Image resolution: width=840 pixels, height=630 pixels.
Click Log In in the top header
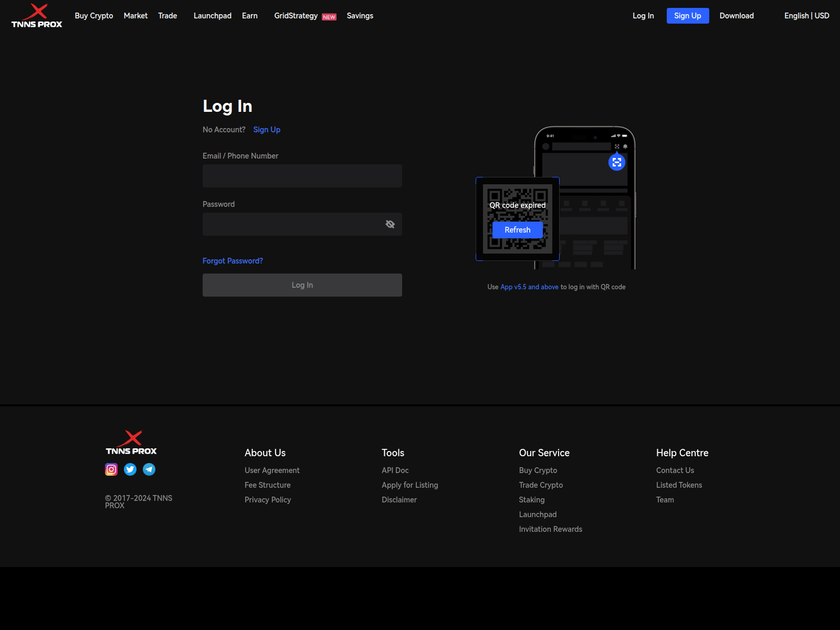point(643,16)
